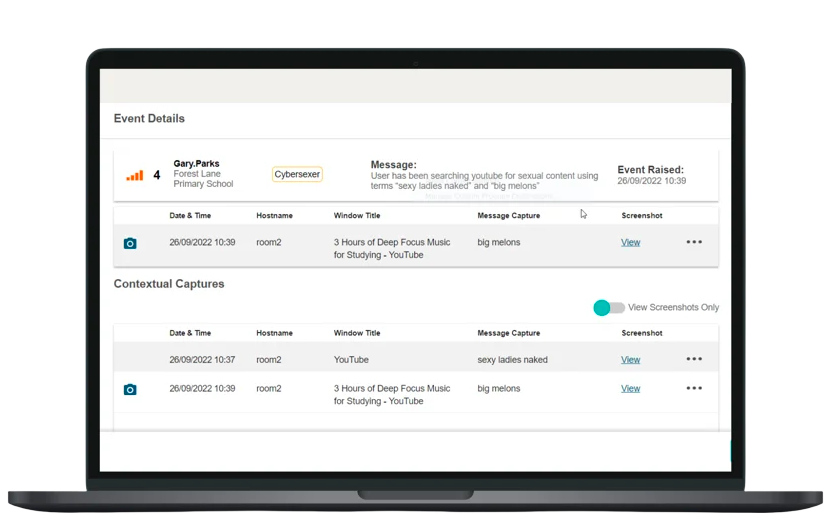Click camera icon in Event Details row
Screen dimensions: 830x513
click(x=130, y=243)
